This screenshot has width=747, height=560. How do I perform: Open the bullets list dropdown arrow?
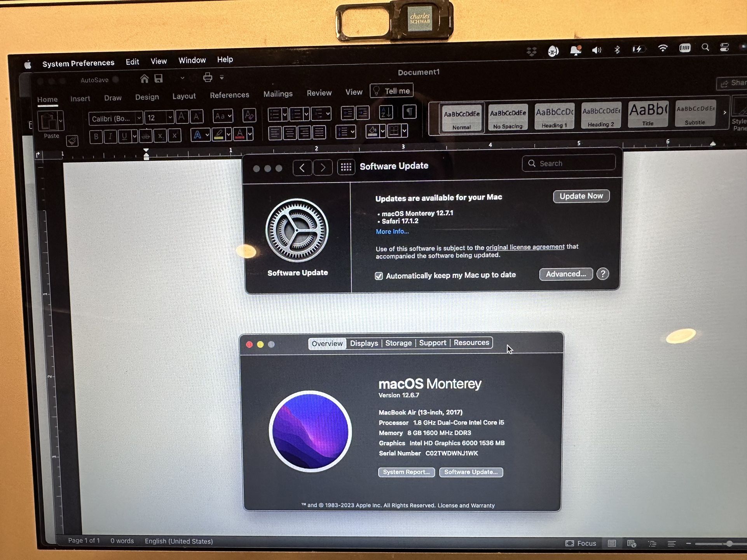click(284, 114)
